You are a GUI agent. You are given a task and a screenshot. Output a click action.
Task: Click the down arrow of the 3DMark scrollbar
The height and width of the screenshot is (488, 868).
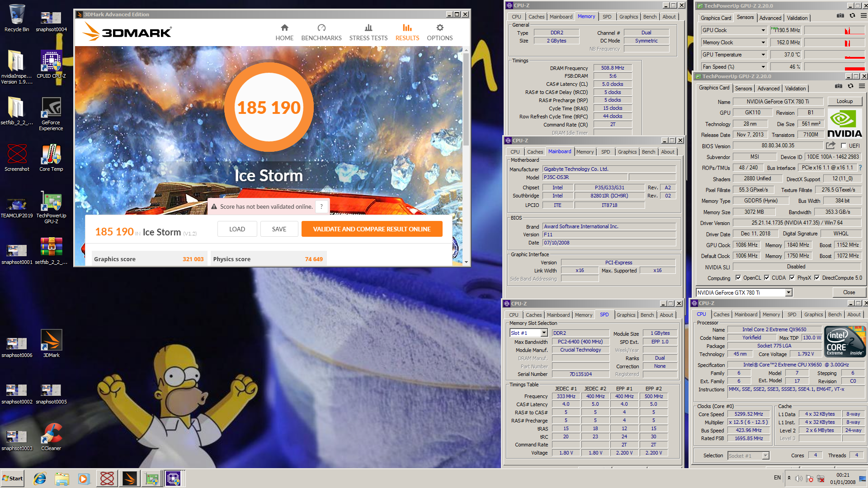pyautogui.click(x=466, y=262)
